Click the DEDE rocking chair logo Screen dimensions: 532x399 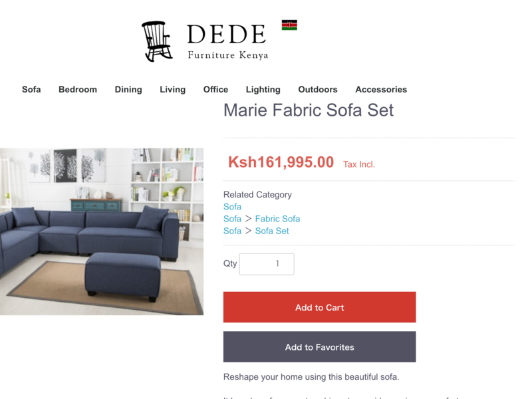[x=157, y=41]
